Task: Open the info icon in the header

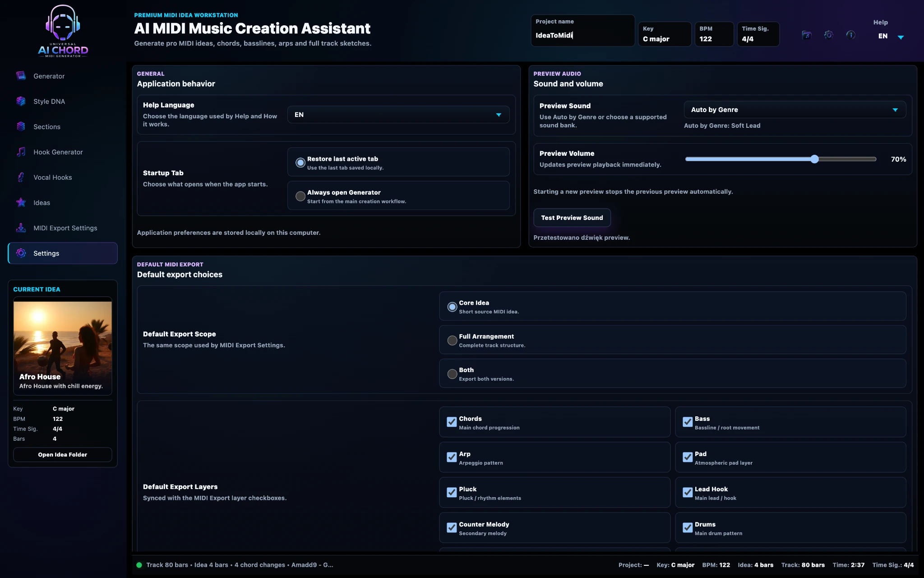Action: point(850,35)
